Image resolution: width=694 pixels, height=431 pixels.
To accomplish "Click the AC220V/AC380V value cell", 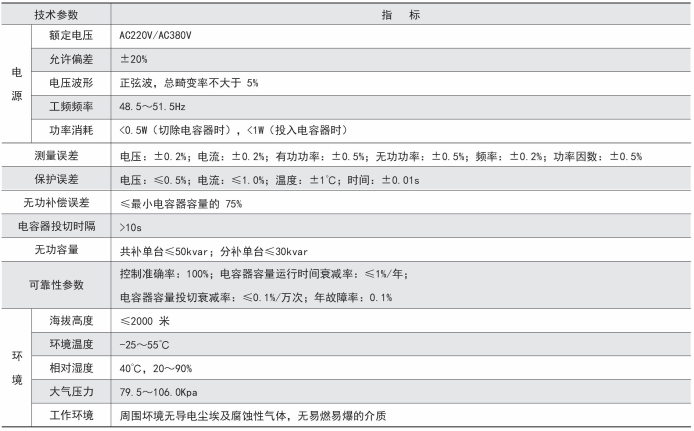I will pyautogui.click(x=156, y=36).
